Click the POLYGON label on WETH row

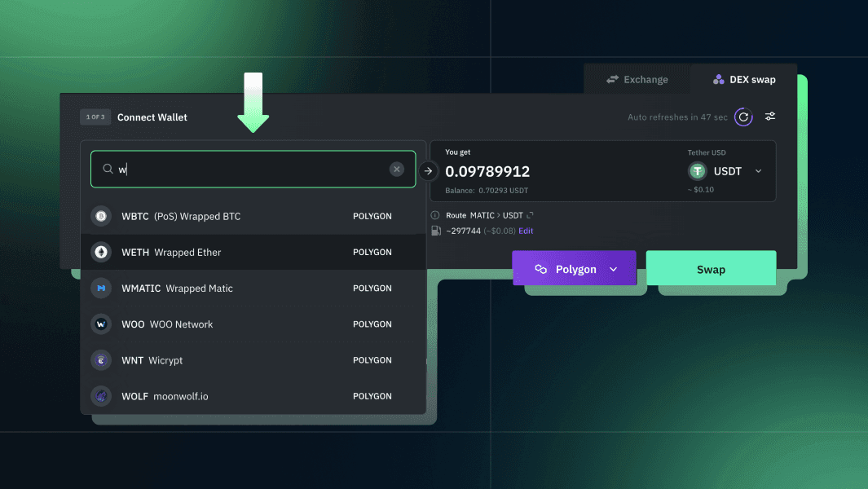tap(372, 252)
